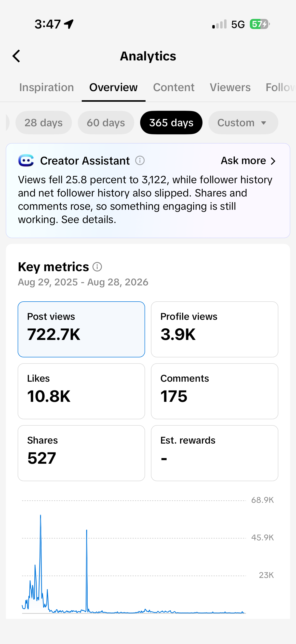Select the 60 days range

[106, 123]
